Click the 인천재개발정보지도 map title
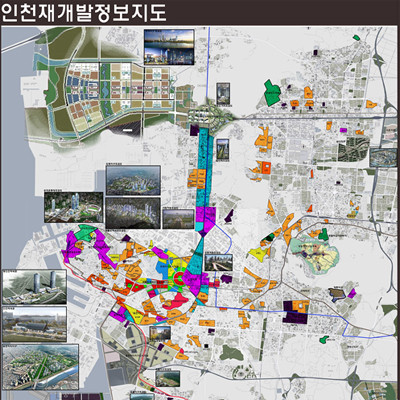 point(83,12)
